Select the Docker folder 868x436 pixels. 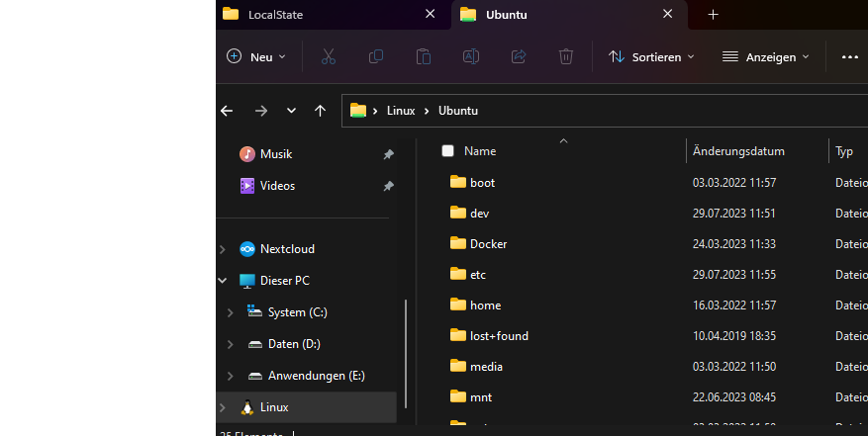click(488, 244)
